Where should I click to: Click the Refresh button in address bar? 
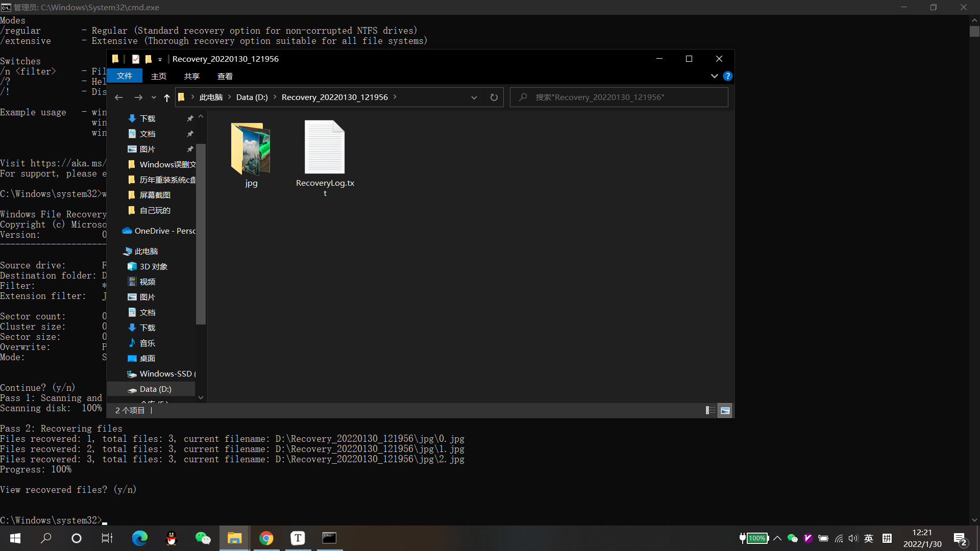point(494,97)
